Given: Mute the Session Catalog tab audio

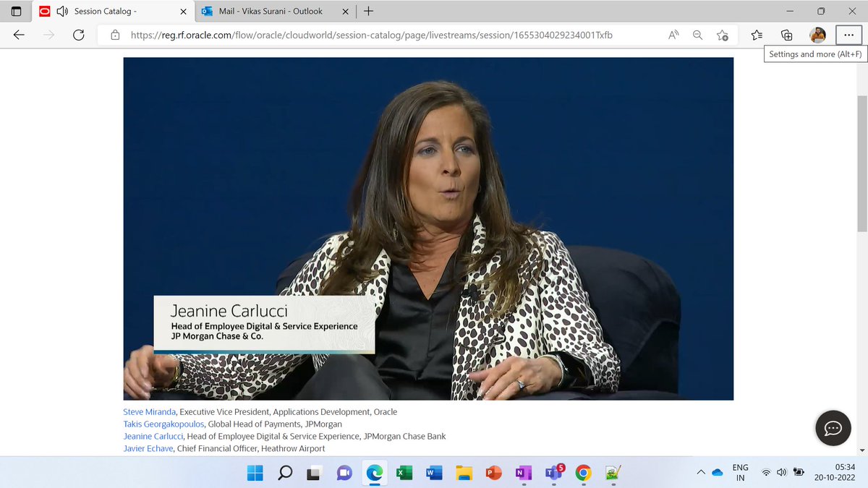Looking at the screenshot, I should (62, 12).
